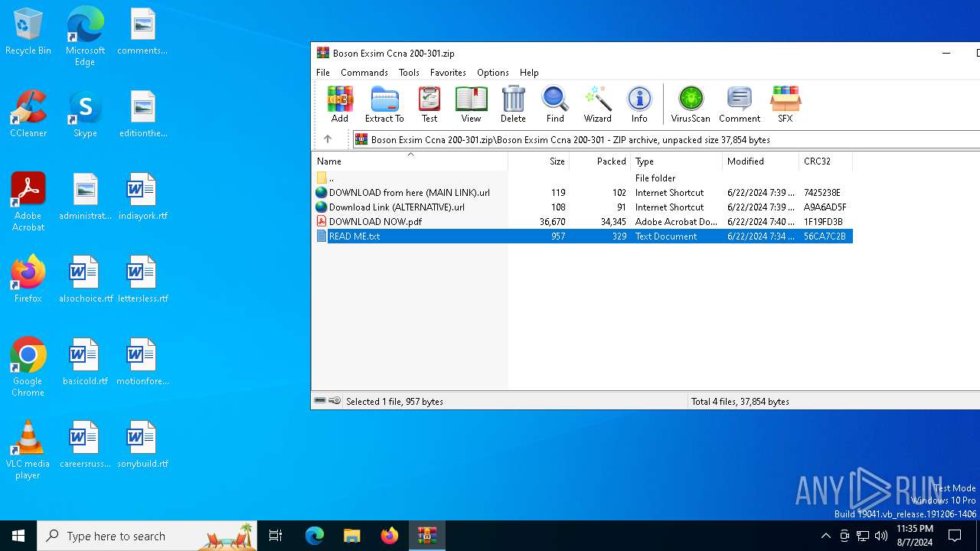
Task: Start VirusScan on the archive
Action: coord(691,104)
